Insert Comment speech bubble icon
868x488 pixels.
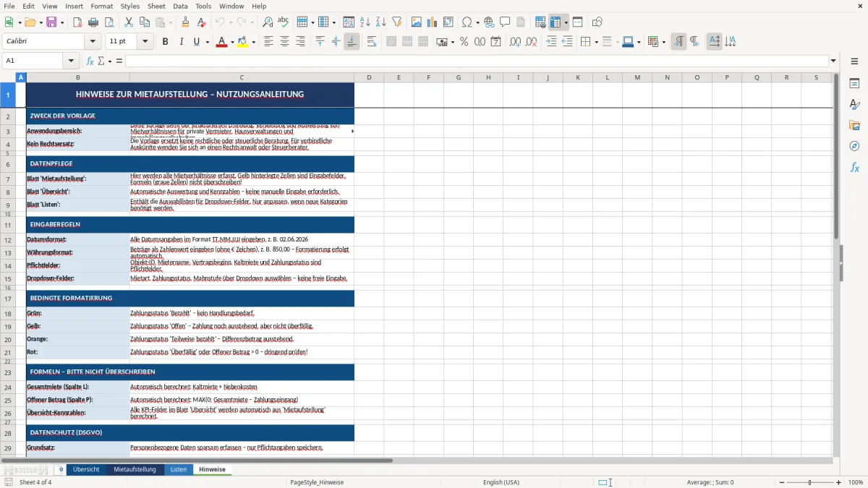point(505,22)
